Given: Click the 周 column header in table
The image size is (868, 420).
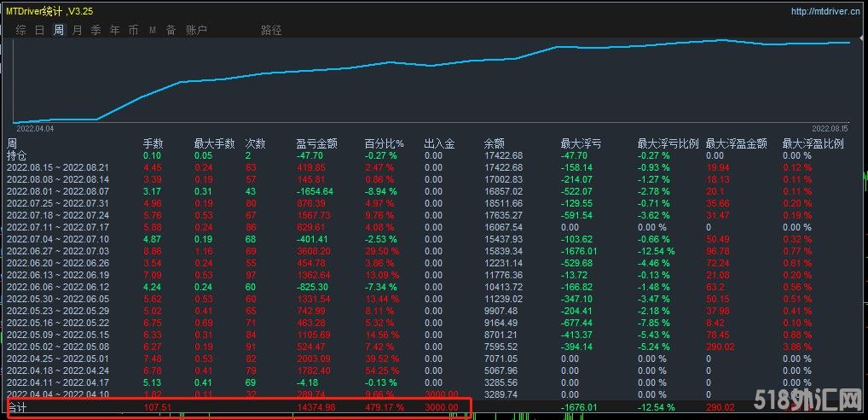Looking at the screenshot, I should [x=12, y=144].
